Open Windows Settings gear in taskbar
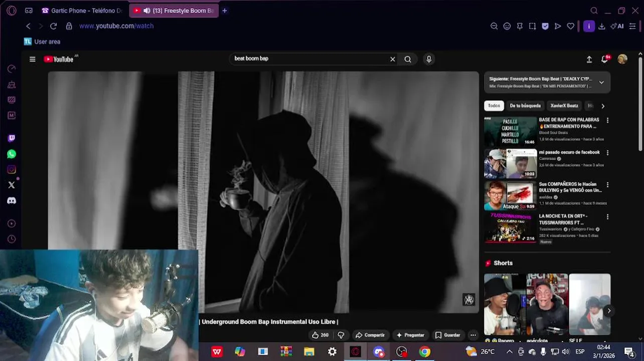Viewport: 644px width, 361px height. [x=333, y=352]
